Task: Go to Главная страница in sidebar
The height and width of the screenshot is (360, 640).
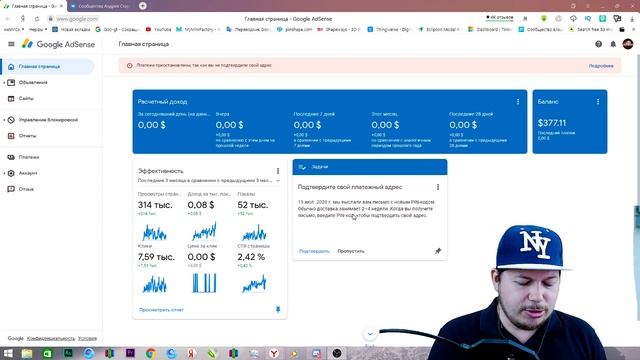Action: click(47, 67)
